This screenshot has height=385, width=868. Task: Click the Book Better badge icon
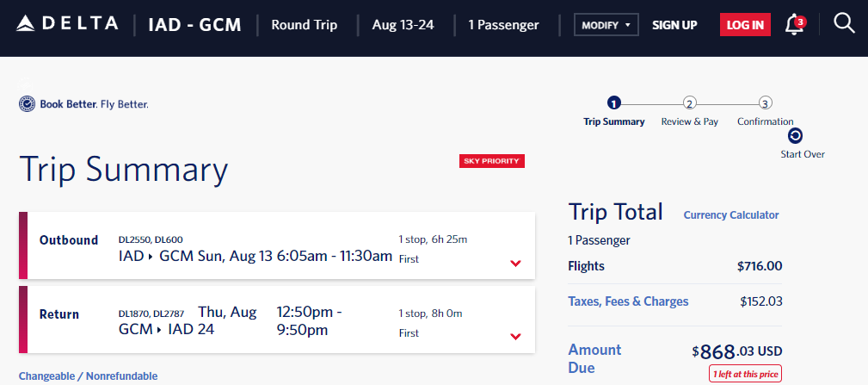28,103
